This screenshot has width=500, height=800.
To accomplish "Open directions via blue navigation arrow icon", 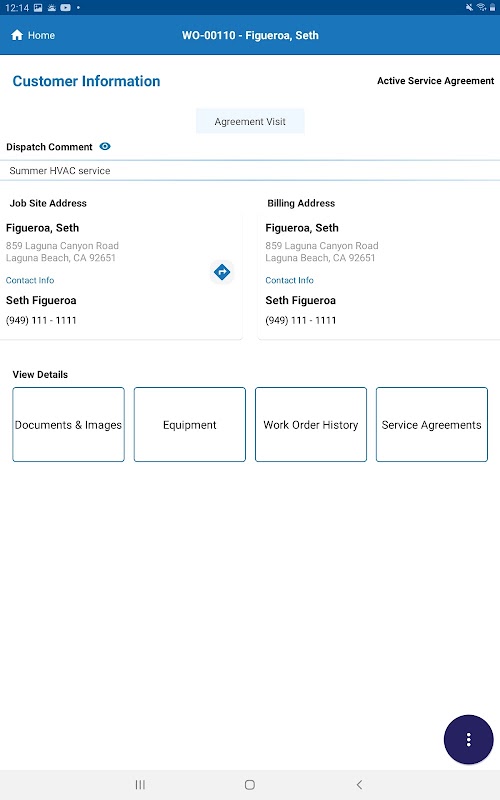I will pyautogui.click(x=221, y=272).
